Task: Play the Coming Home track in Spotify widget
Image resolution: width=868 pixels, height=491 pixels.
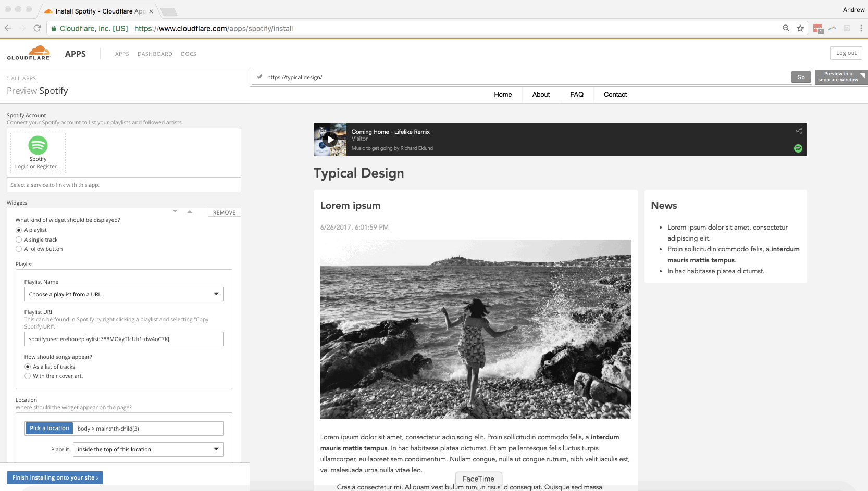Action: (330, 140)
